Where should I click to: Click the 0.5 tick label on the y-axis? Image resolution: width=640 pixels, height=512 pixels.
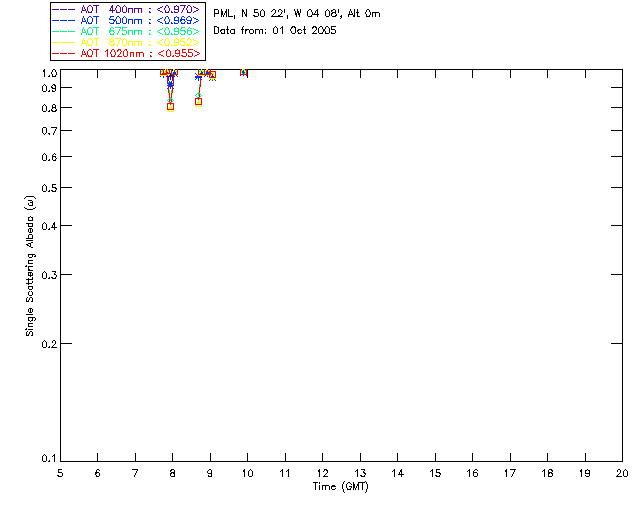click(49, 189)
